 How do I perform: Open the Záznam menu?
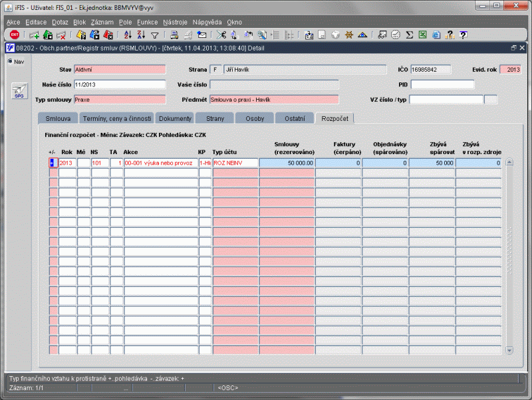(x=102, y=23)
